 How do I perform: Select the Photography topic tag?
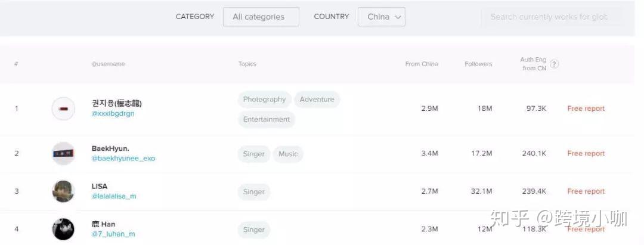264,100
